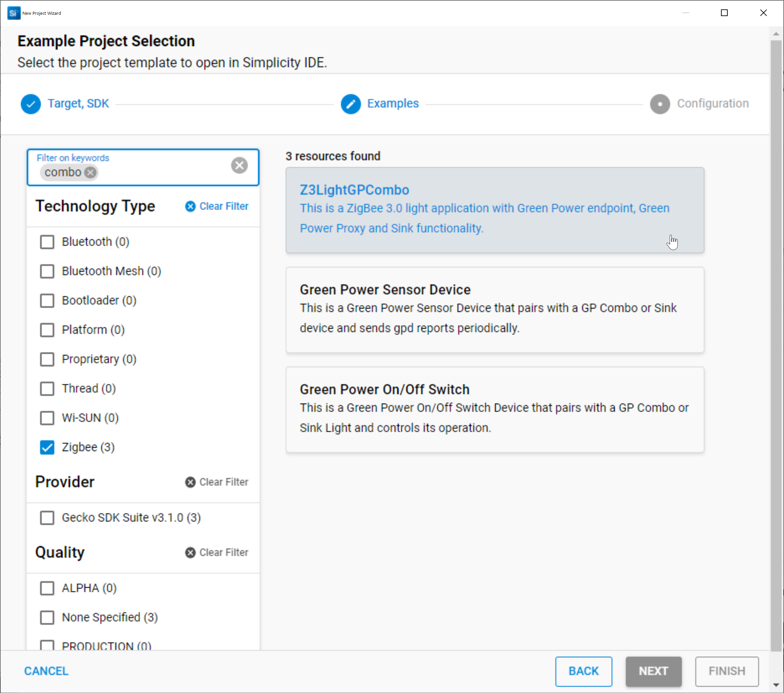Check the Thread (0) checkbox
Viewport: 784px width, 693px height.
(x=47, y=389)
